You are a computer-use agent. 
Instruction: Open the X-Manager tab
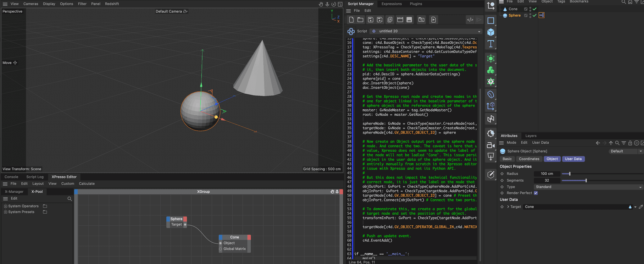tap(14, 192)
